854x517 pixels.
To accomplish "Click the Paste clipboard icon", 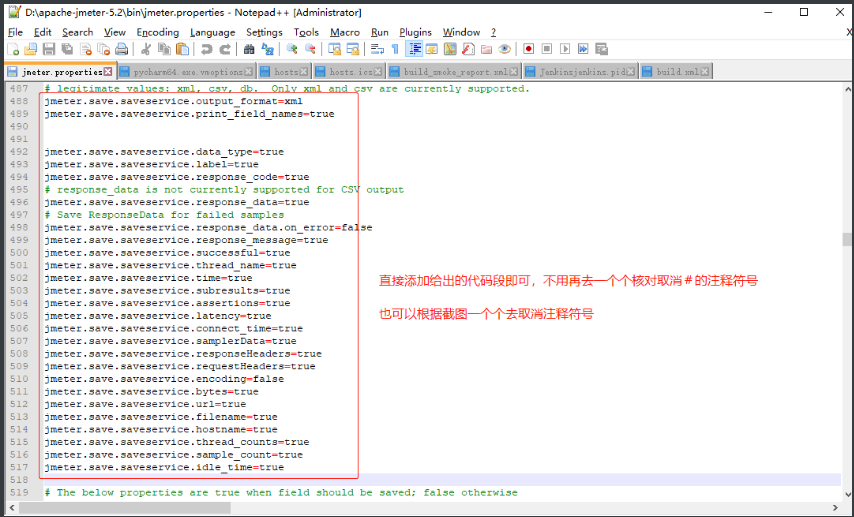I will click(182, 50).
